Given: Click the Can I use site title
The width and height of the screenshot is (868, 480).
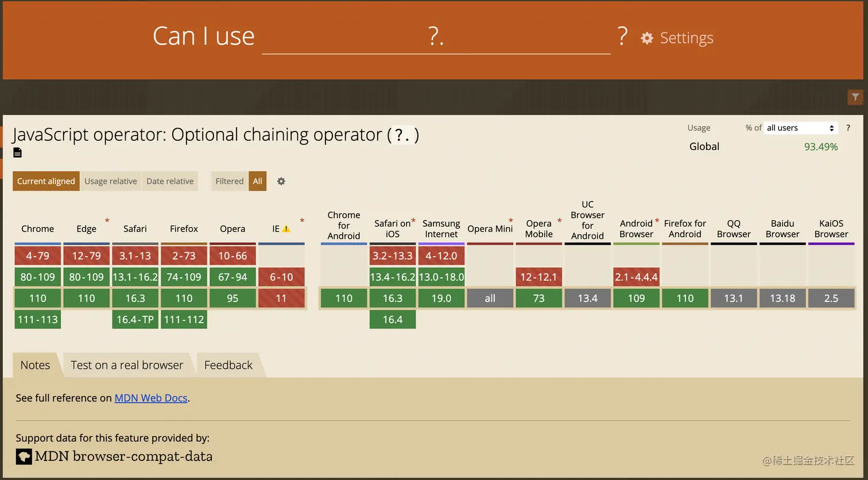Looking at the screenshot, I should (x=204, y=36).
